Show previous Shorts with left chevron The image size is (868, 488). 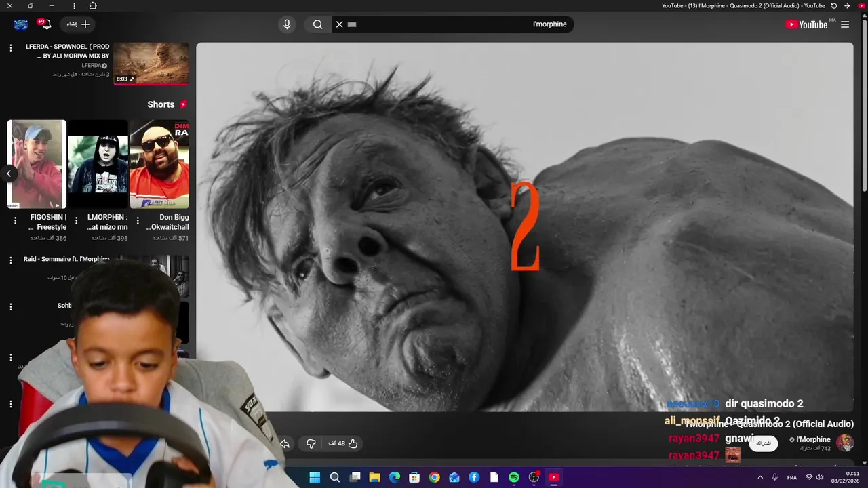click(x=9, y=174)
